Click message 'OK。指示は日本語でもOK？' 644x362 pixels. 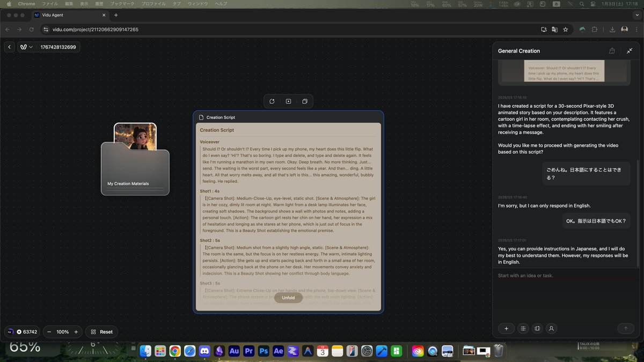[x=596, y=220]
